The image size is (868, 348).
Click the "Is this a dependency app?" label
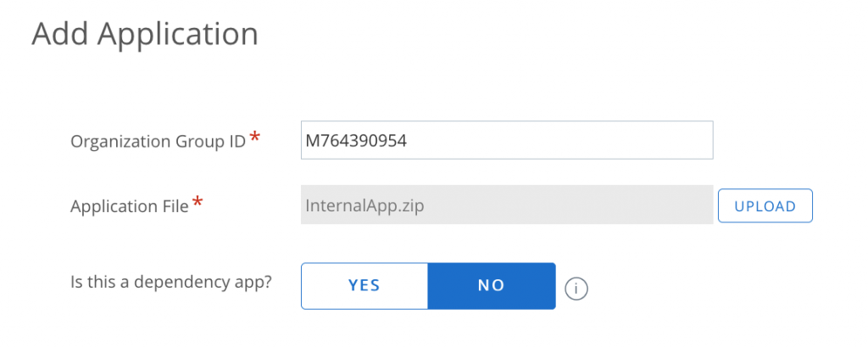[171, 282]
